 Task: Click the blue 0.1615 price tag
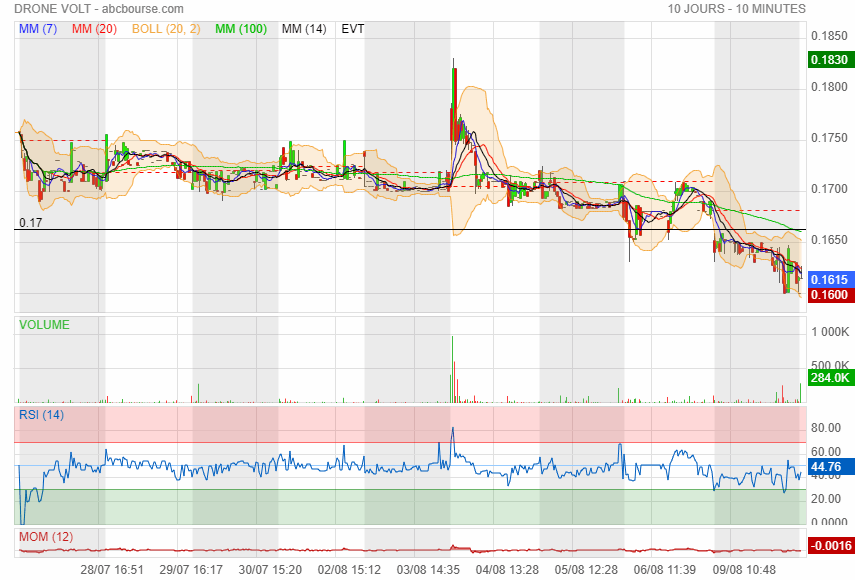[x=831, y=280]
